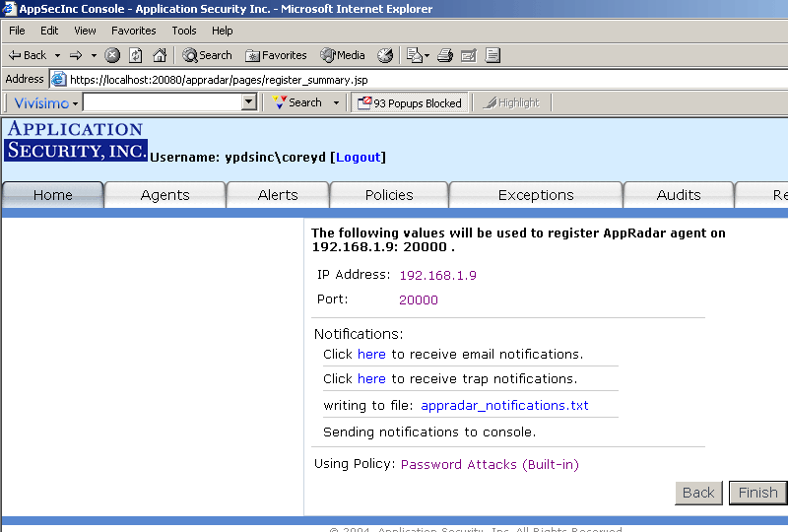Open the File menu
Image resolution: width=788 pixels, height=532 pixels.
click(x=17, y=31)
